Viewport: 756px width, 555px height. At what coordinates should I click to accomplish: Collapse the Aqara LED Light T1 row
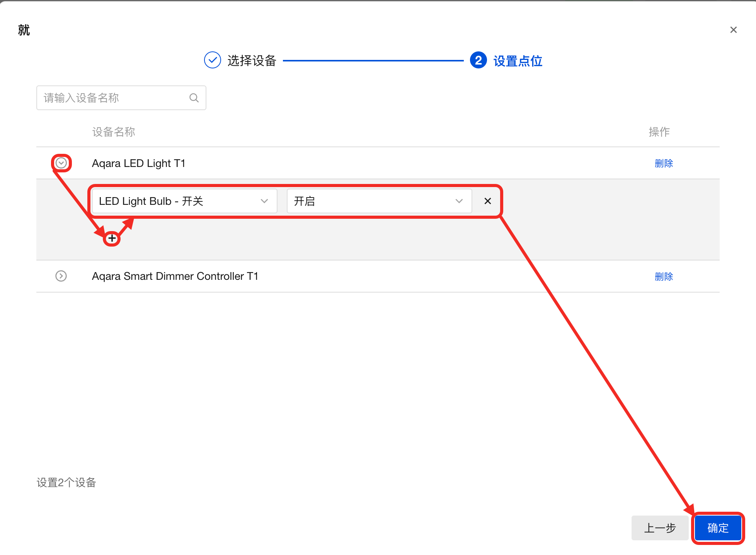tap(61, 163)
